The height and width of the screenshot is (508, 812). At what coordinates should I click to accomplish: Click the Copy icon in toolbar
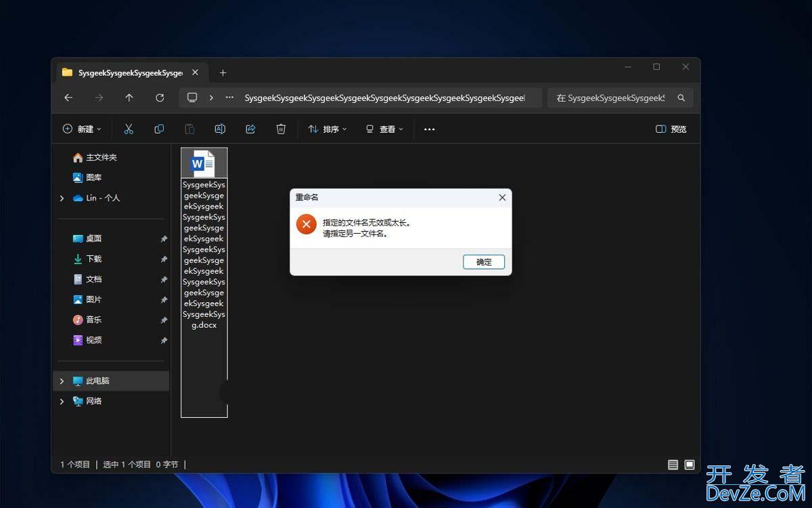click(x=159, y=129)
